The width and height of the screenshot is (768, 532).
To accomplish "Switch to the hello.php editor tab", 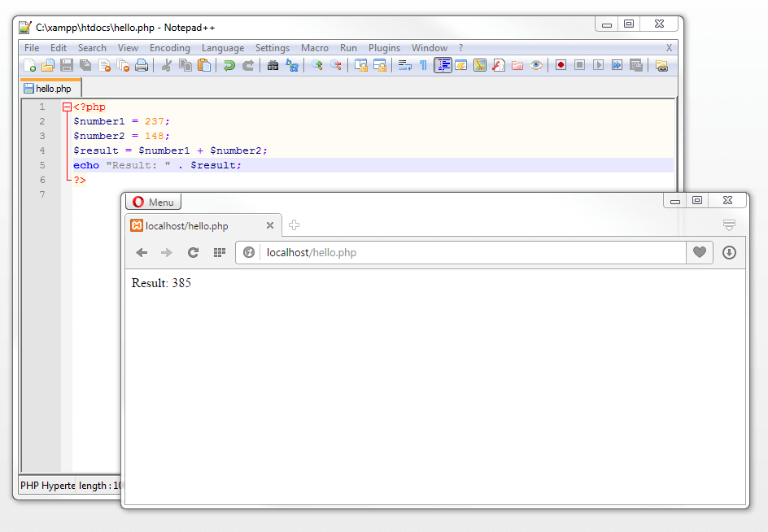I will 50,87.
